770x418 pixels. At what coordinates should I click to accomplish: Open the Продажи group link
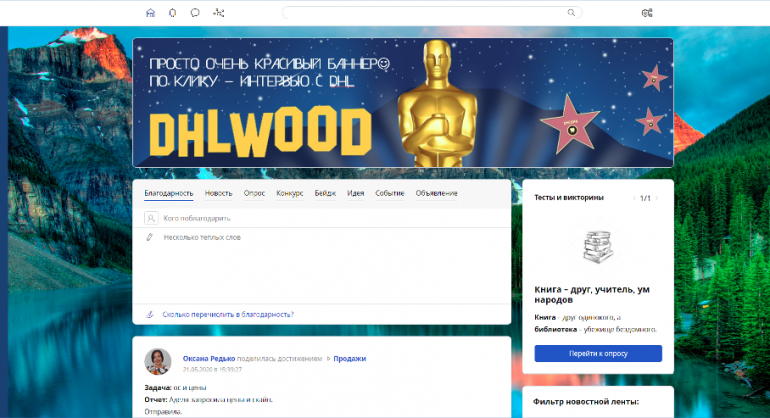pos(349,358)
